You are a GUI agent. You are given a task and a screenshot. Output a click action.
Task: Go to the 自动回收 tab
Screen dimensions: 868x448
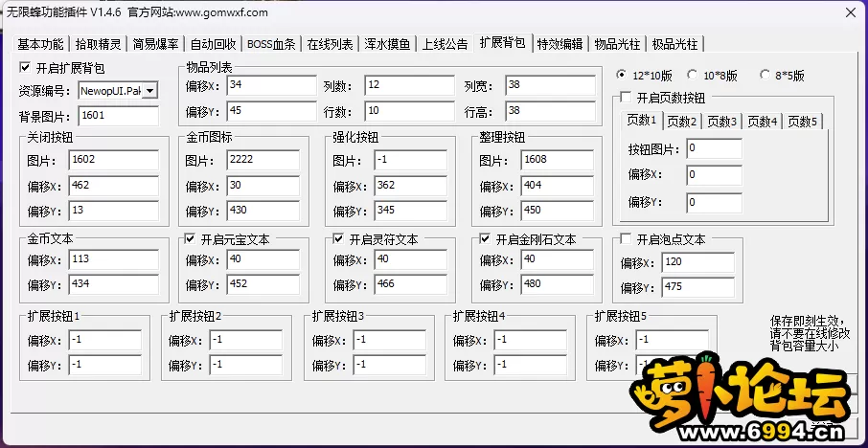213,44
